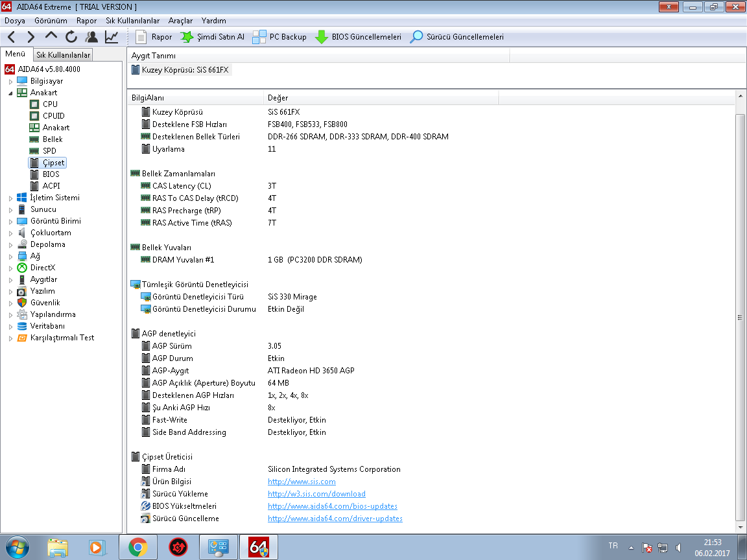Click Şimdi Satın Al toolbar button
Screen dimensions: 747x560
(213, 37)
